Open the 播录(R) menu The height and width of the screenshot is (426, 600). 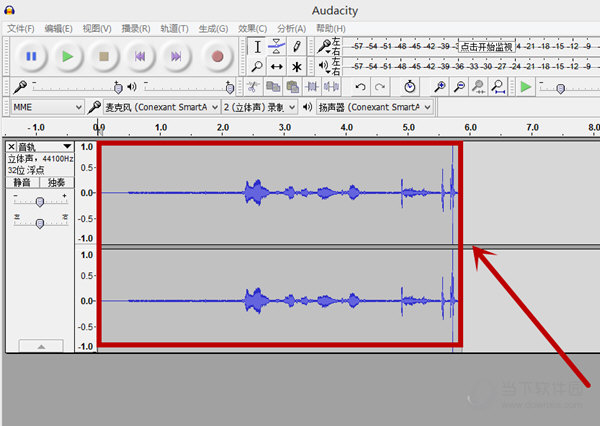(x=135, y=29)
